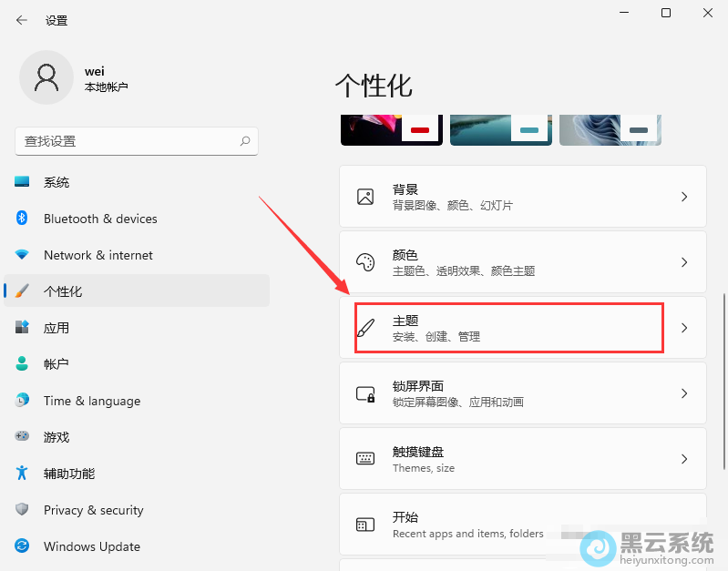Open the 系统 category via its monitor icon
728x571 pixels.
click(x=23, y=182)
